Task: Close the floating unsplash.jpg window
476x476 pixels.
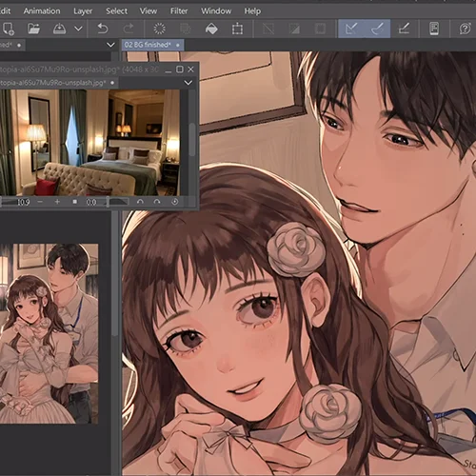Action: 190,69
